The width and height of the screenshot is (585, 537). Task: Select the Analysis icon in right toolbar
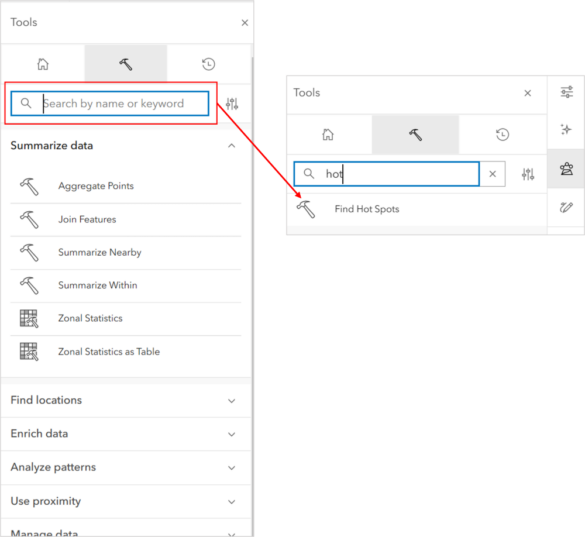click(x=566, y=169)
